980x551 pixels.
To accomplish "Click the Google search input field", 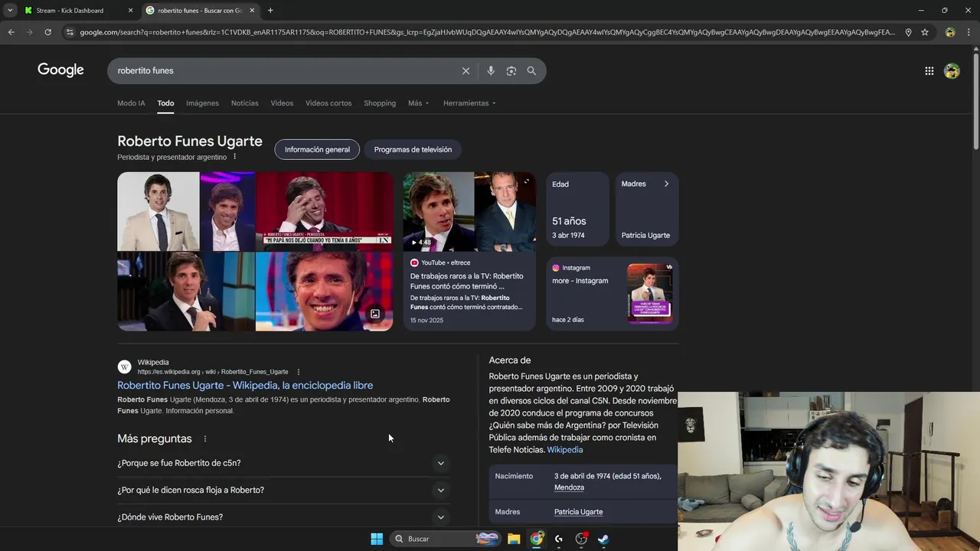I will tap(283, 70).
